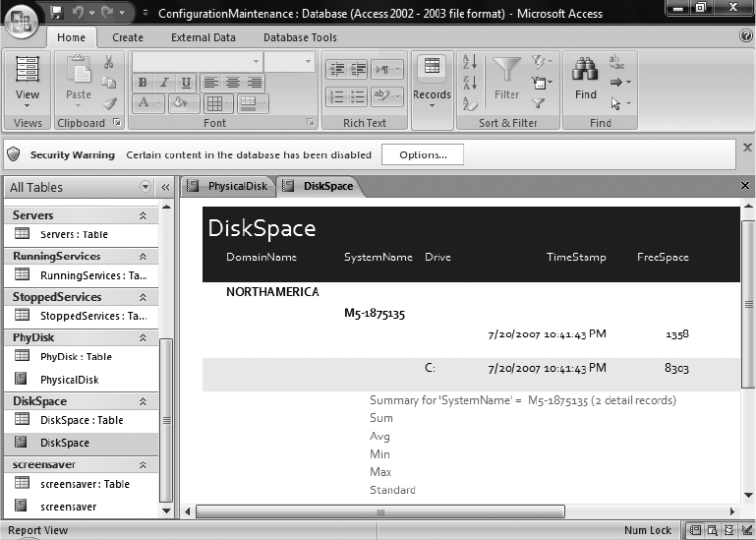Click the Format Painter brush icon
The image size is (756, 540).
pyautogui.click(x=109, y=103)
